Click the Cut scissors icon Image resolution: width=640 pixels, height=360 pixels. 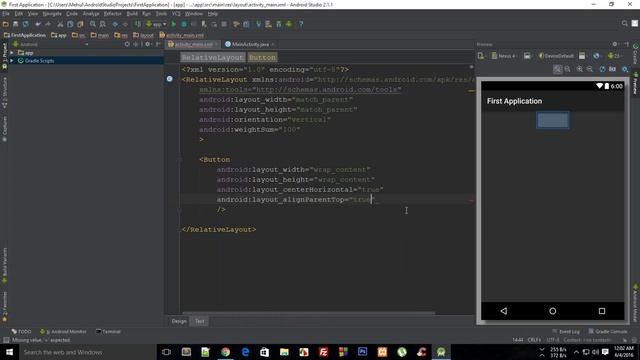60,24
